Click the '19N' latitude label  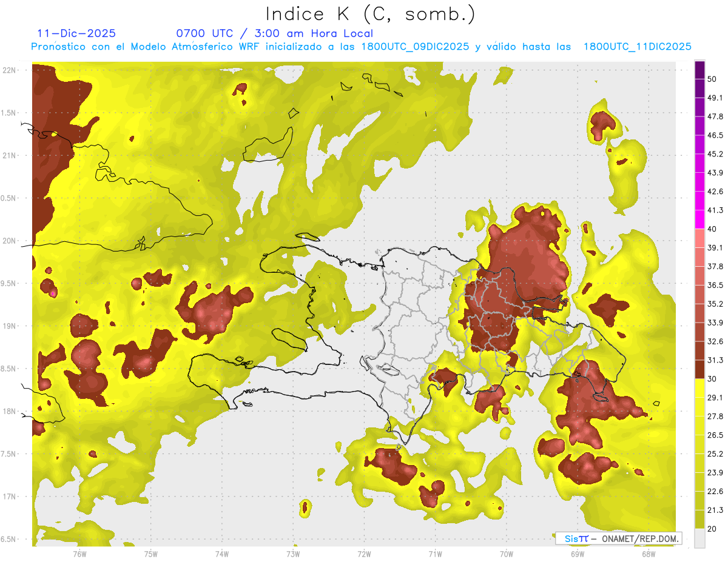coord(10,326)
